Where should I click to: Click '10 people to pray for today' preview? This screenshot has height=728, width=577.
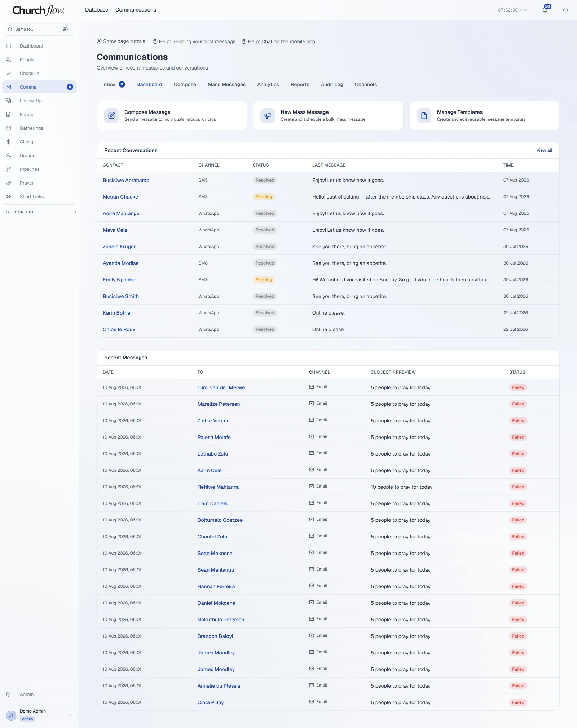coord(401,487)
